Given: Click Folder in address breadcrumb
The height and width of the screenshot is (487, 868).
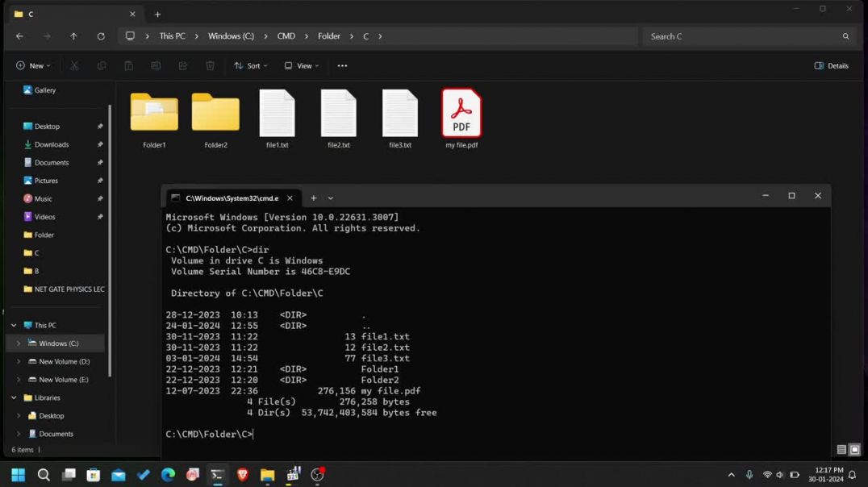Looking at the screenshot, I should [329, 36].
